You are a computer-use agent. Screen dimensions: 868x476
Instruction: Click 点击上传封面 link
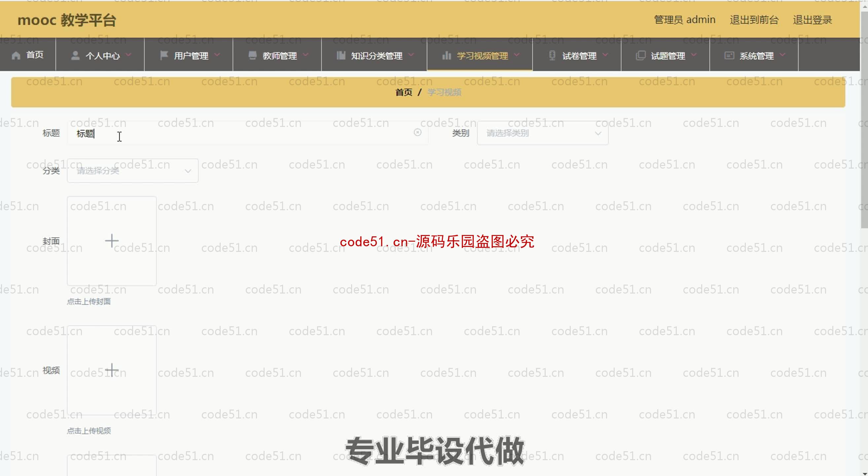pyautogui.click(x=89, y=301)
